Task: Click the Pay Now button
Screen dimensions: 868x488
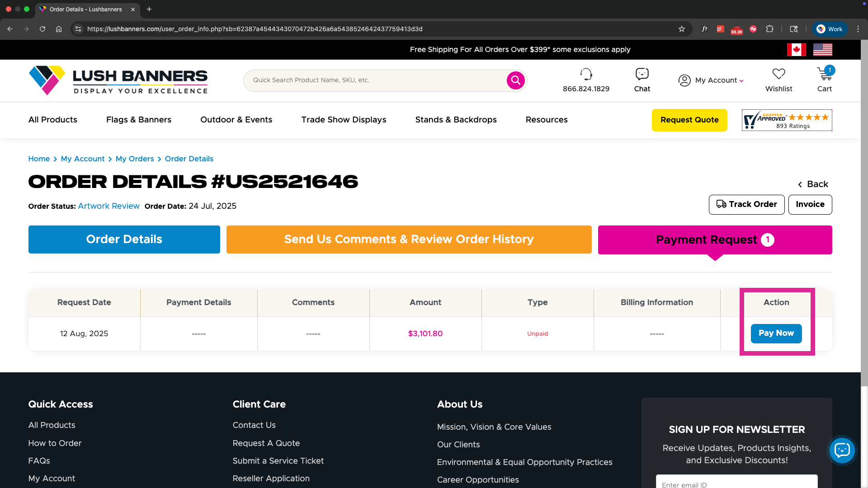Action: click(x=776, y=333)
